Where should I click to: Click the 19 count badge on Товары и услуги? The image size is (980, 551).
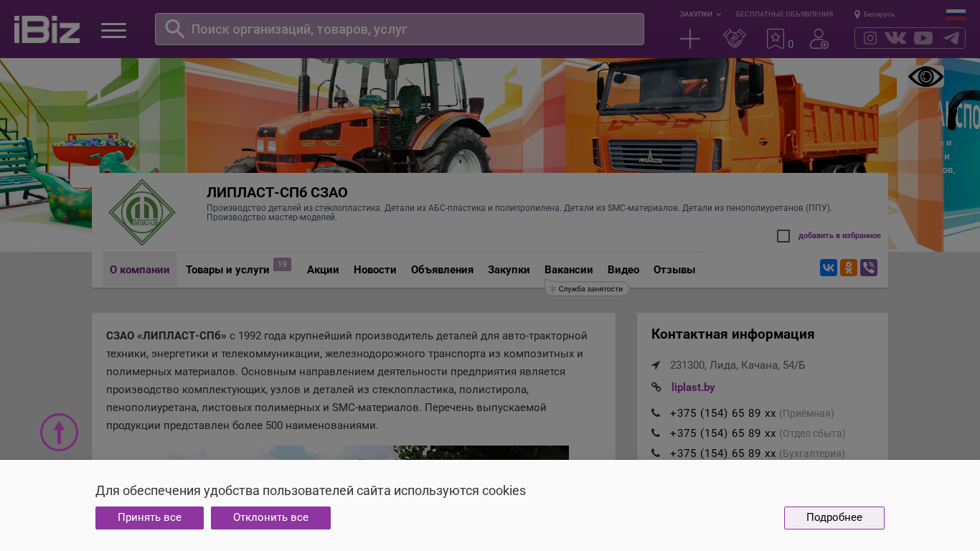pos(282,265)
